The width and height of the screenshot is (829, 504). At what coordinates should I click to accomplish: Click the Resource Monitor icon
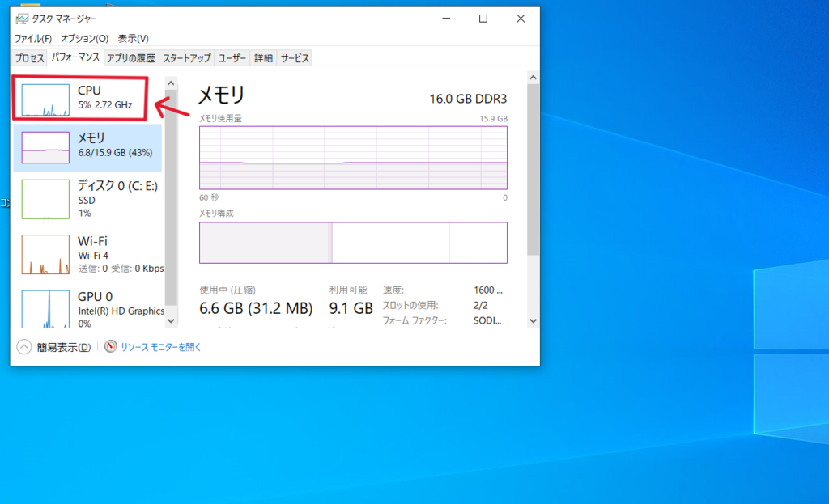click(x=111, y=347)
